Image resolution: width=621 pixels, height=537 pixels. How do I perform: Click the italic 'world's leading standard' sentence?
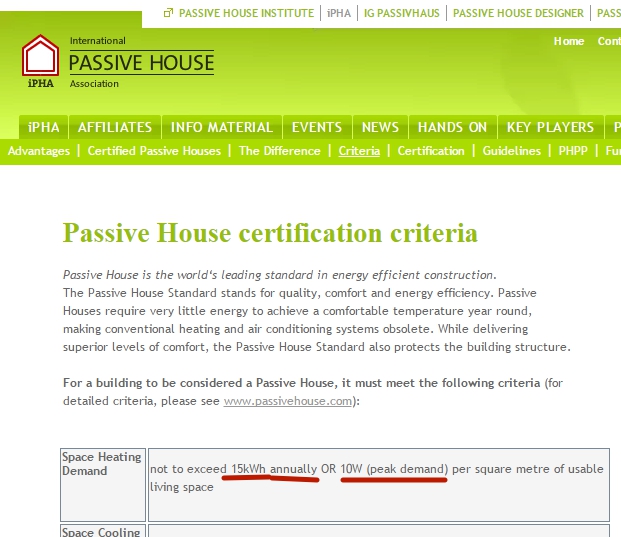280,275
